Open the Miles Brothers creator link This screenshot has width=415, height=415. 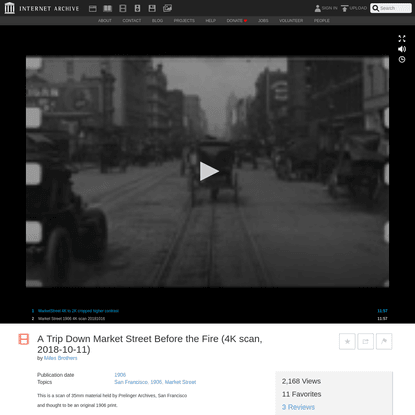(61, 358)
